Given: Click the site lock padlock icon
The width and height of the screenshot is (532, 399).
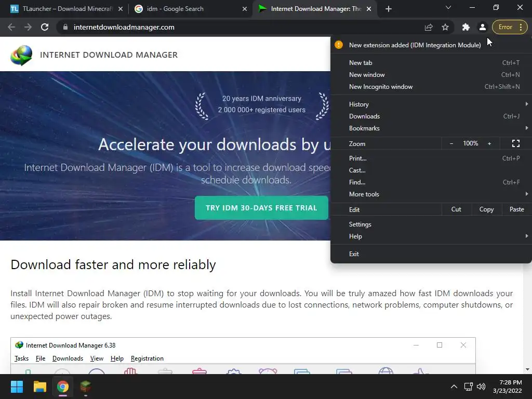Looking at the screenshot, I should pos(65,27).
